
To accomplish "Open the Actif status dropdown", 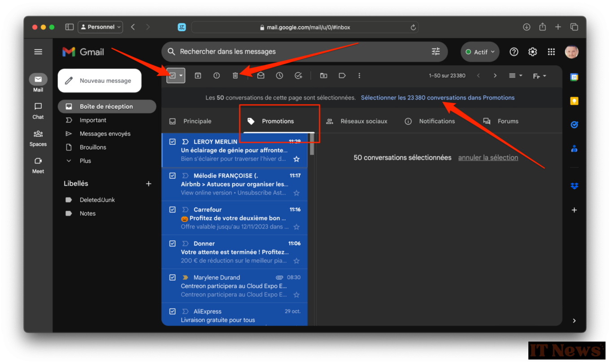I will pos(480,52).
